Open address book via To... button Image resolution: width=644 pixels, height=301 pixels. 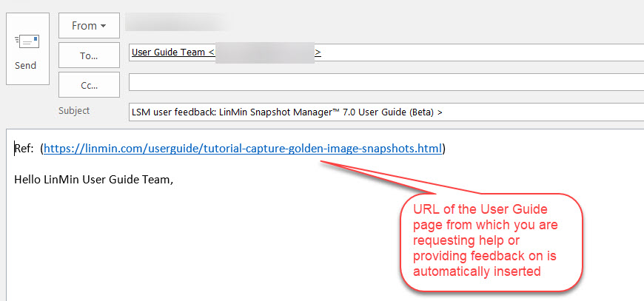(x=89, y=55)
